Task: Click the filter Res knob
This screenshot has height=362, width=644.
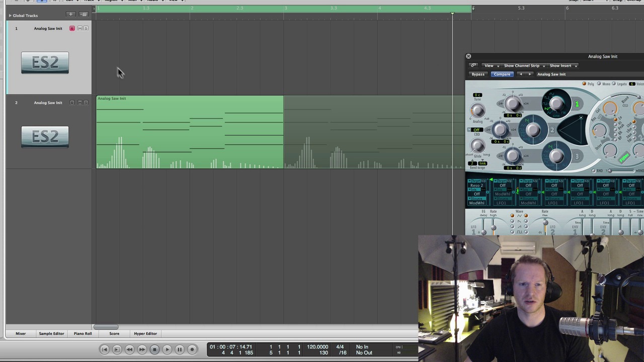Action: point(599,130)
